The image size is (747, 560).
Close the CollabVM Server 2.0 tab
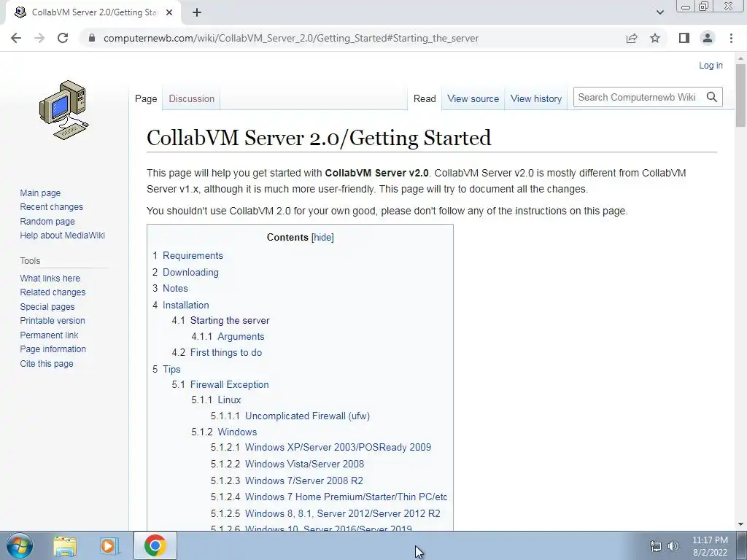(x=169, y=12)
